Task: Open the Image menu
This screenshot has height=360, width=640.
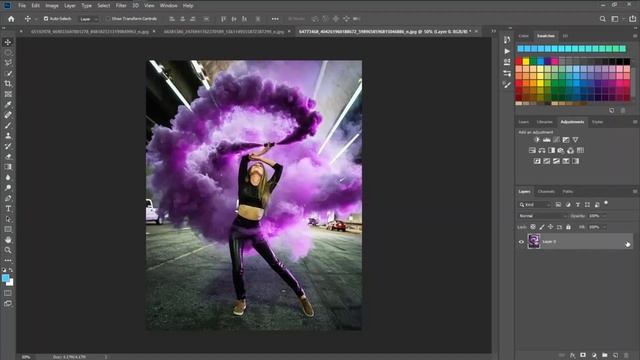Action: coord(52,6)
